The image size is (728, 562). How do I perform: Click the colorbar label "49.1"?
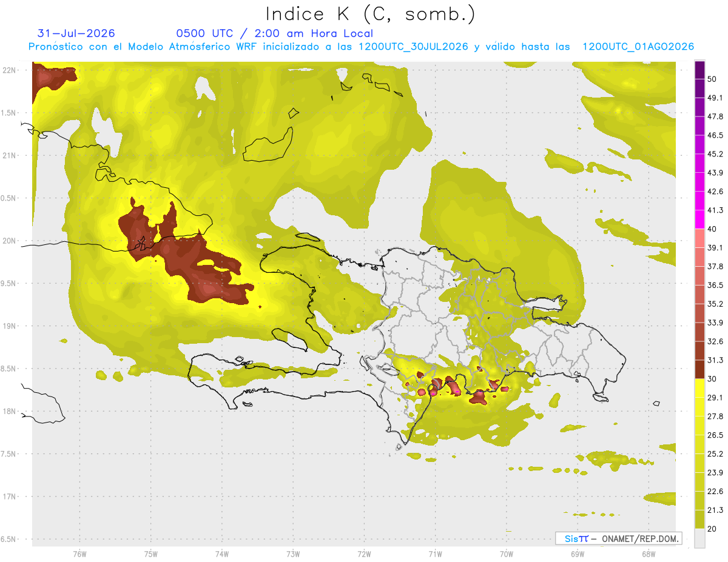click(715, 98)
